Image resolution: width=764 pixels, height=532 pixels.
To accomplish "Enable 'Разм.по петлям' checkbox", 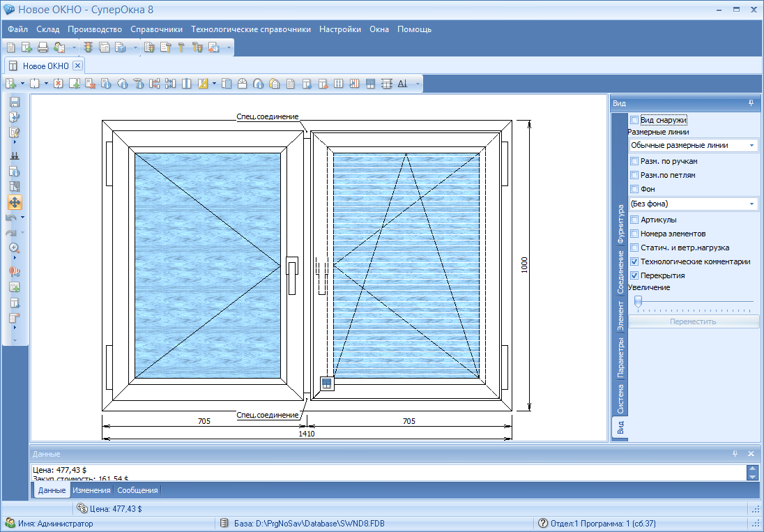I will [634, 175].
